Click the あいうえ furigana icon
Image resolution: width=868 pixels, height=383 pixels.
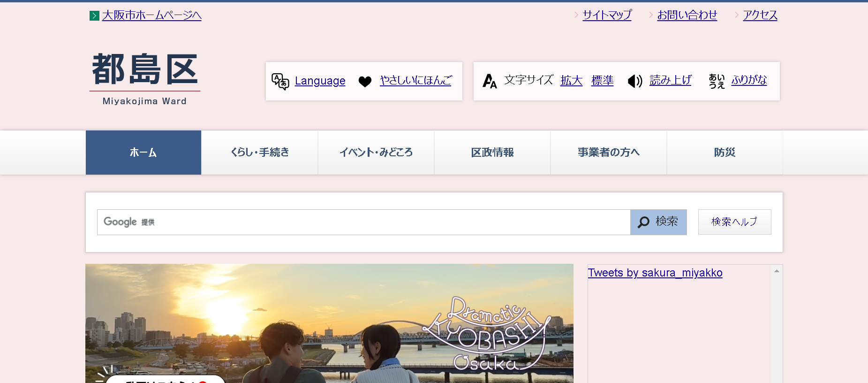point(717,81)
